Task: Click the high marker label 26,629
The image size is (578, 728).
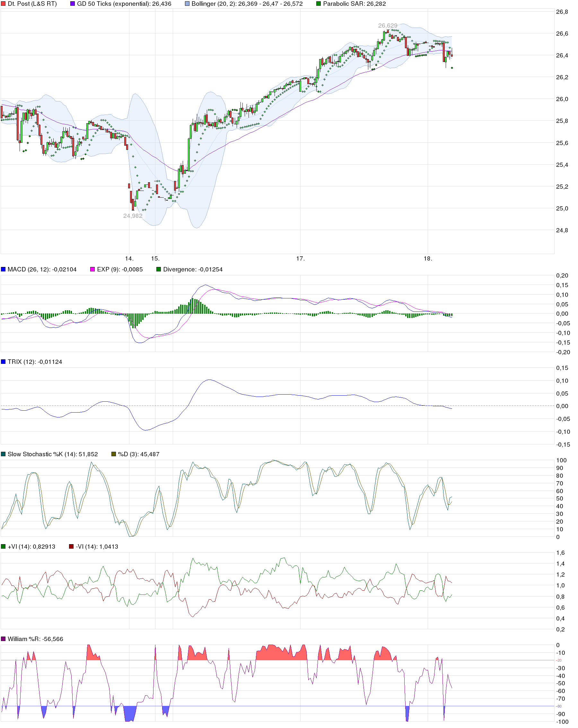Action: tap(388, 26)
